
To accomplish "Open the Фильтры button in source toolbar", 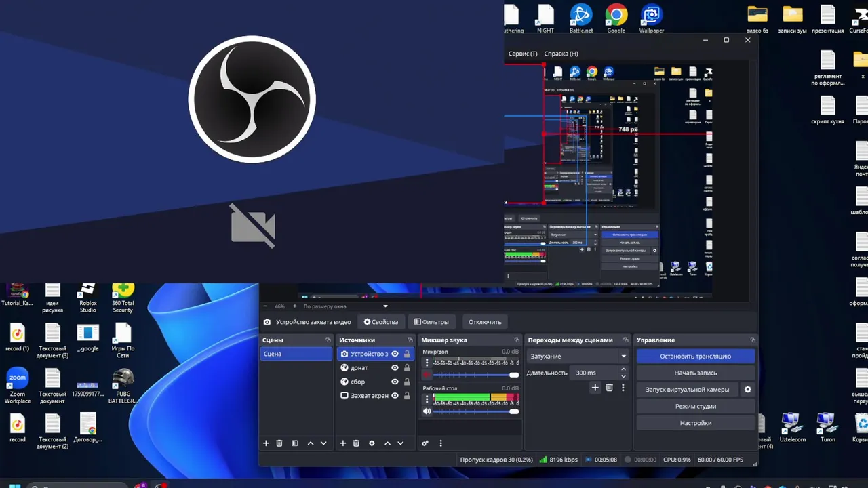I will coord(431,322).
